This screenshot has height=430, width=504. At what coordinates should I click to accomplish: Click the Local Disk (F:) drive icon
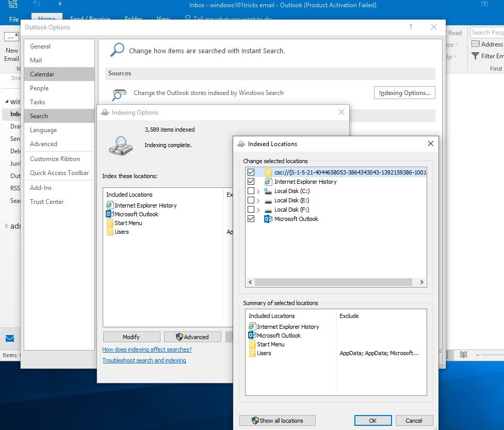[x=268, y=210]
